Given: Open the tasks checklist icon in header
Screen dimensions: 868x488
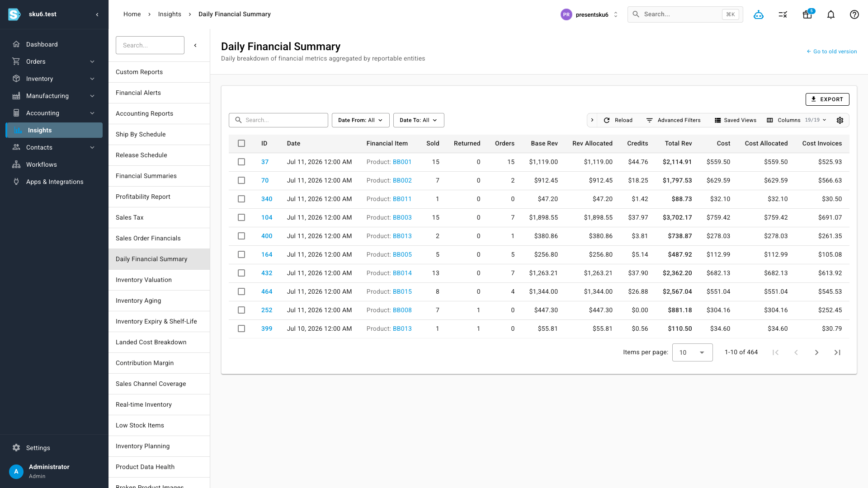Looking at the screenshot, I should 783,14.
